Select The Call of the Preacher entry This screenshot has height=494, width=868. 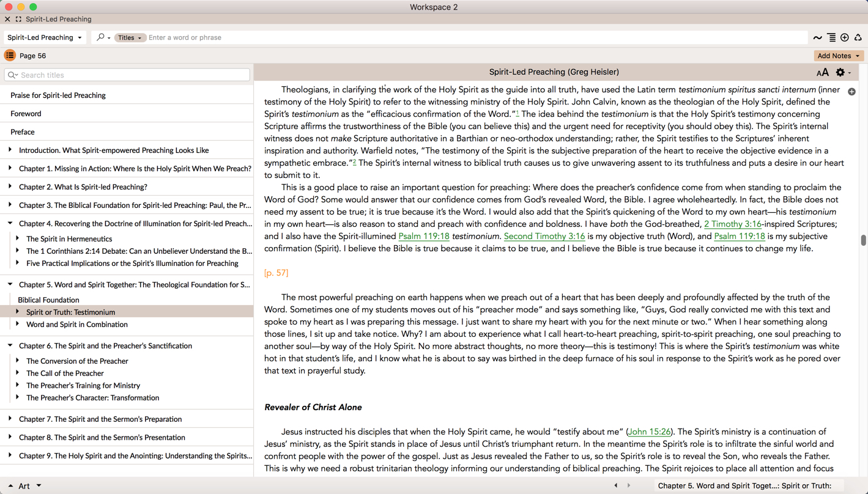(x=65, y=374)
